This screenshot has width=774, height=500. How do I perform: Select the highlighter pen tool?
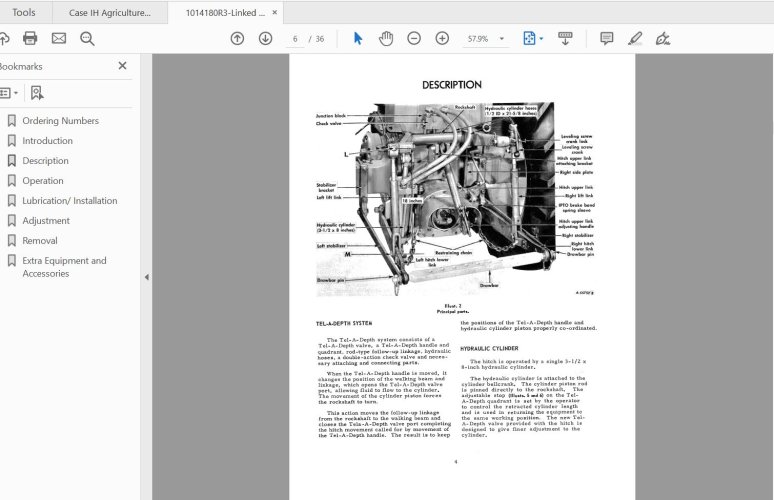click(635, 38)
